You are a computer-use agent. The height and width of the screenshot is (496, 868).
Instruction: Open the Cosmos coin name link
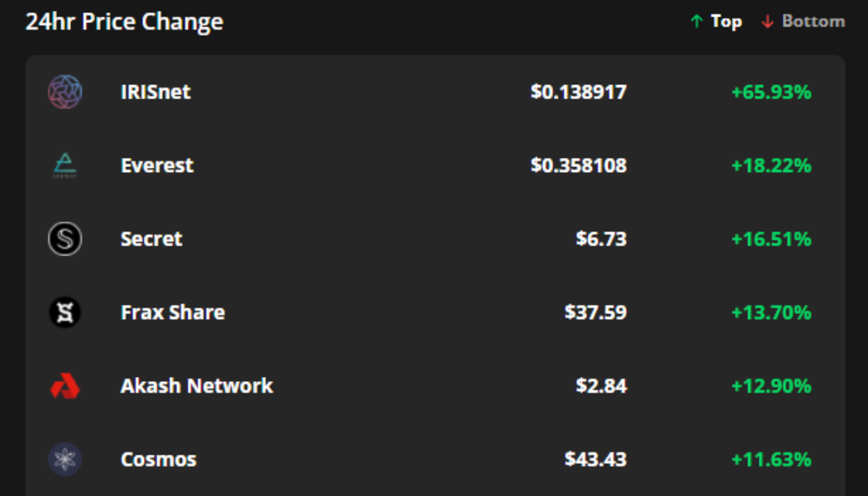[159, 460]
